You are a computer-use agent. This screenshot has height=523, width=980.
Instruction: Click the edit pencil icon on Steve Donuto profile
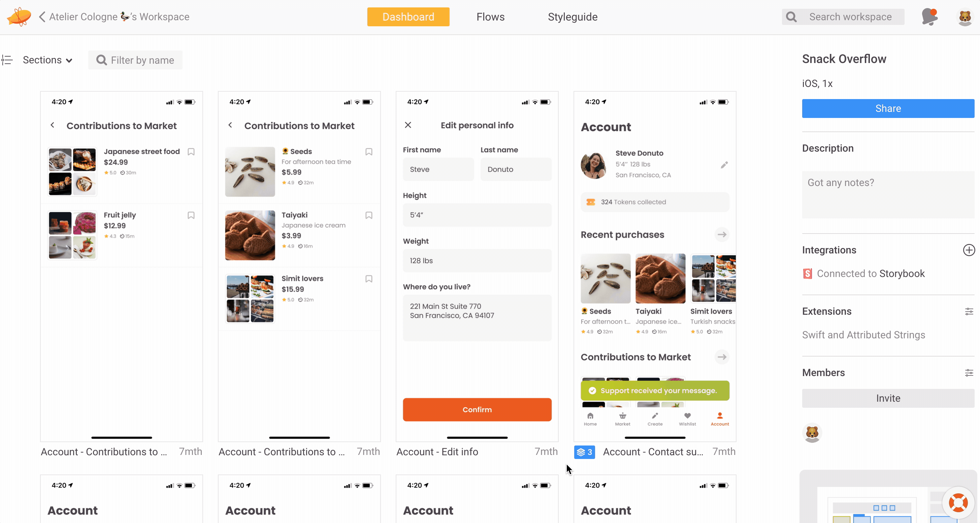pos(724,165)
